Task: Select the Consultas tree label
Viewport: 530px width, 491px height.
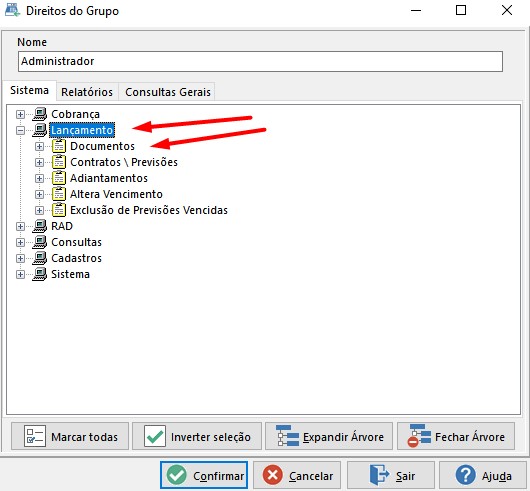Action: click(76, 242)
